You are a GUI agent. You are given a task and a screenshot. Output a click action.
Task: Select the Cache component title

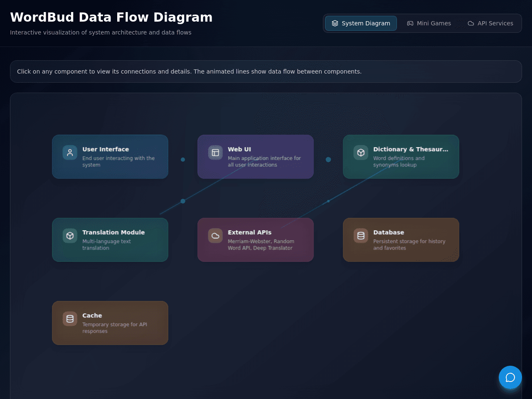92,315
